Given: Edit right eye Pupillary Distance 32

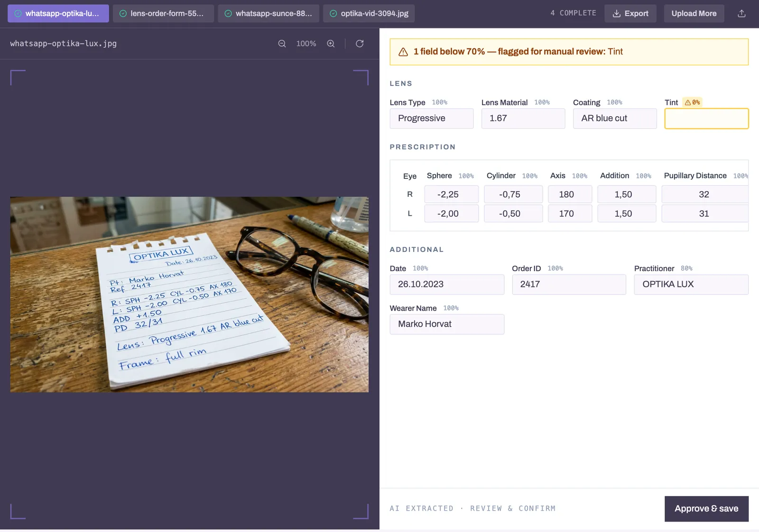Looking at the screenshot, I should coord(705,194).
